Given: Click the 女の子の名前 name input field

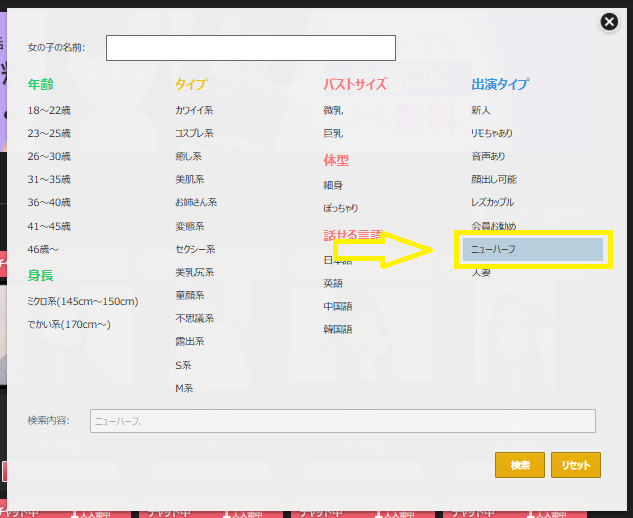Looking at the screenshot, I should [250, 48].
